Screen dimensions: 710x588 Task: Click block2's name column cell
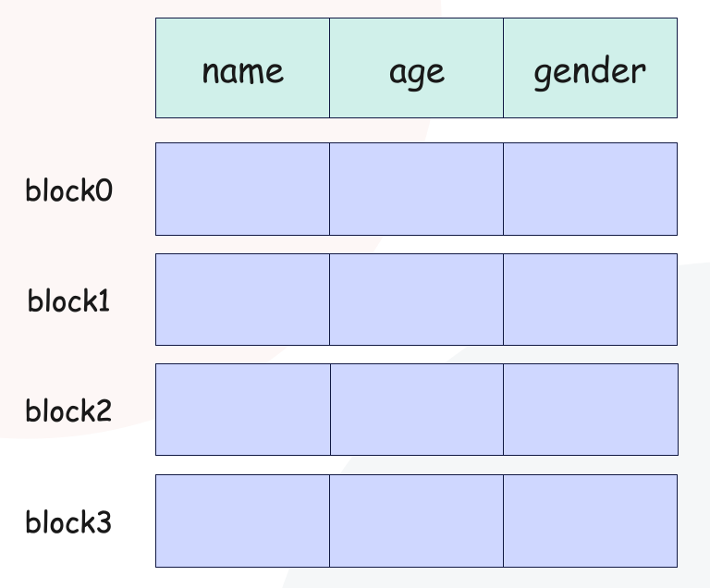242,410
